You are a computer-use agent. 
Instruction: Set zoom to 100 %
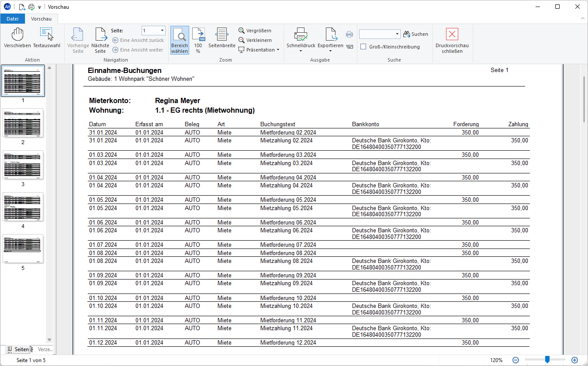click(198, 40)
